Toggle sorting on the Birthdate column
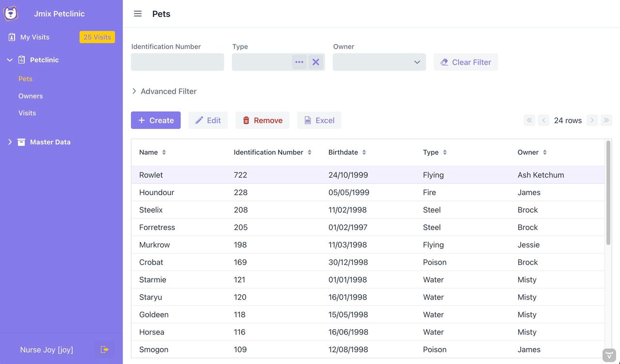 [363, 152]
